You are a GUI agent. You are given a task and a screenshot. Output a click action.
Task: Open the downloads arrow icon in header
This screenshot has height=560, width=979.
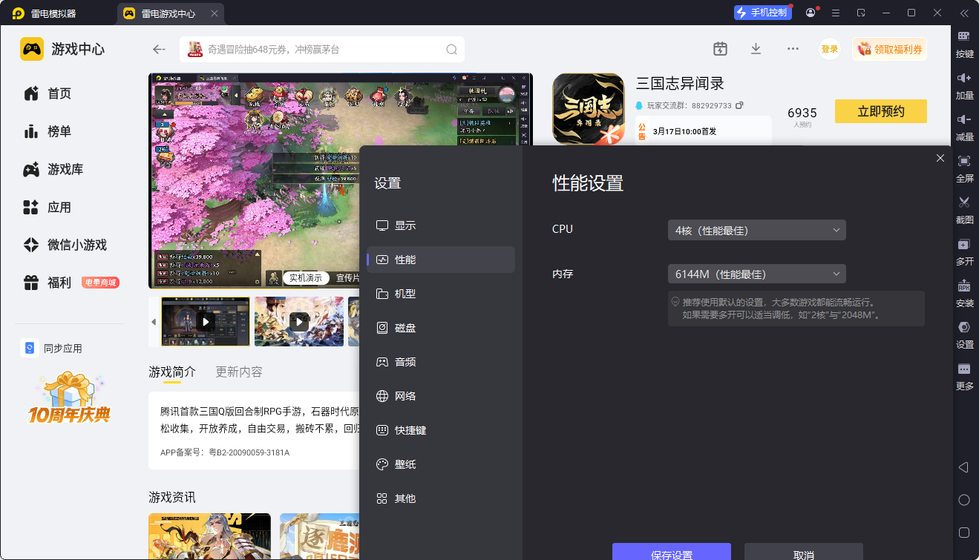(x=756, y=49)
